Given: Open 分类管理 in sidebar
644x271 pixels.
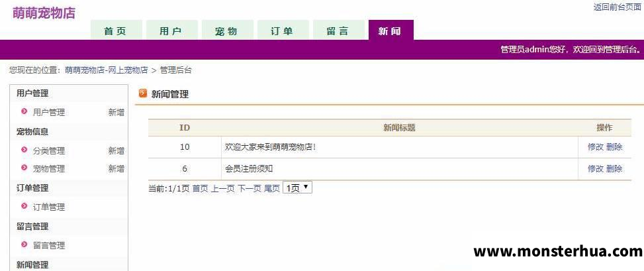Looking at the screenshot, I should [49, 151].
